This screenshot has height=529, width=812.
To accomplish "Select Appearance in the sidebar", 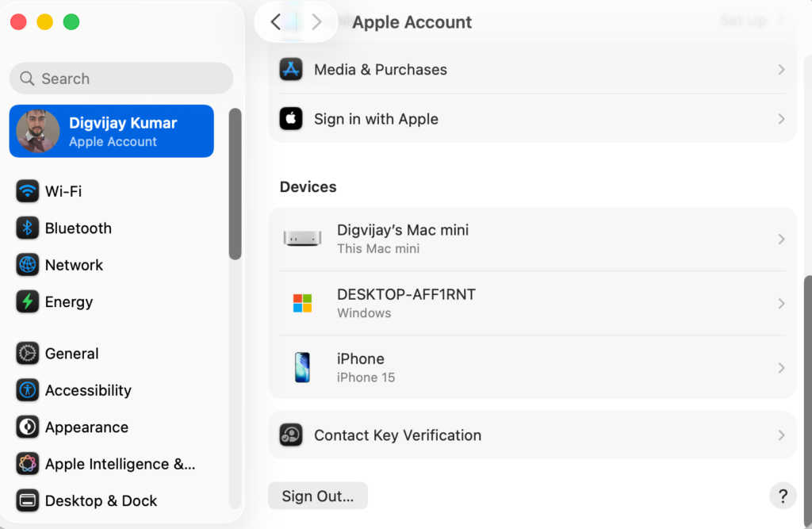I will pos(86,427).
